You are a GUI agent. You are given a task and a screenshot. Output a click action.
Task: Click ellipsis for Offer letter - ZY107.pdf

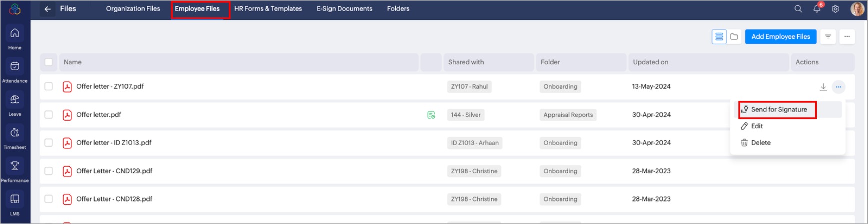tap(838, 87)
